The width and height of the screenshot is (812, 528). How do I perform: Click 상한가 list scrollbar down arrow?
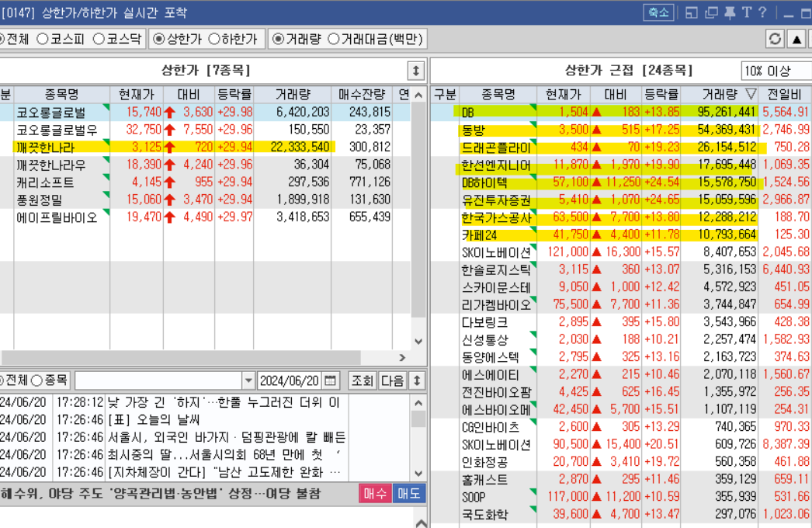pos(419,342)
